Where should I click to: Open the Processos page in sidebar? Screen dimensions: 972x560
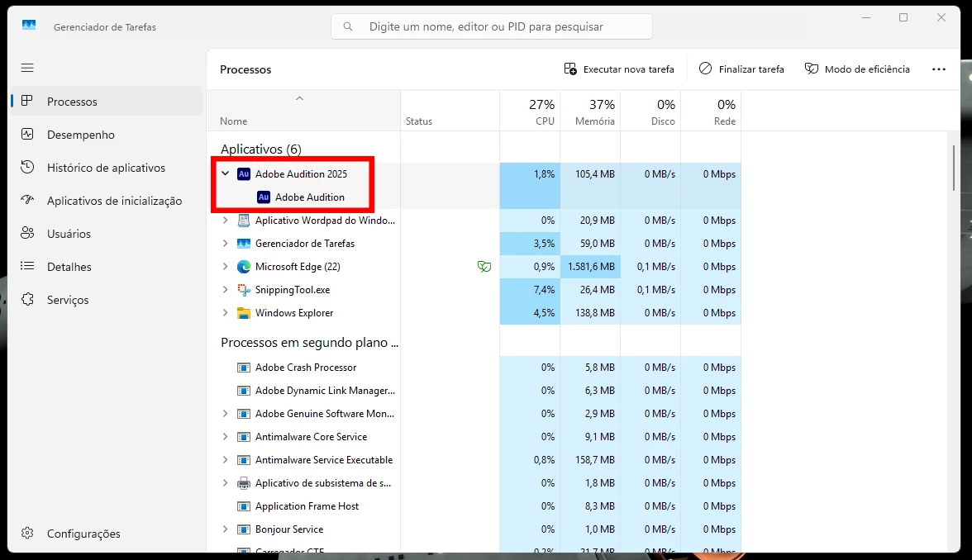click(107, 101)
